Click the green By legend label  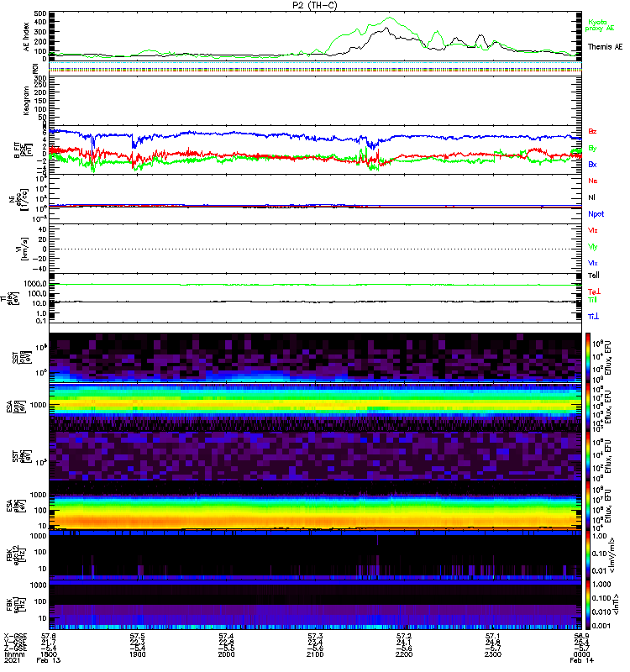click(592, 149)
